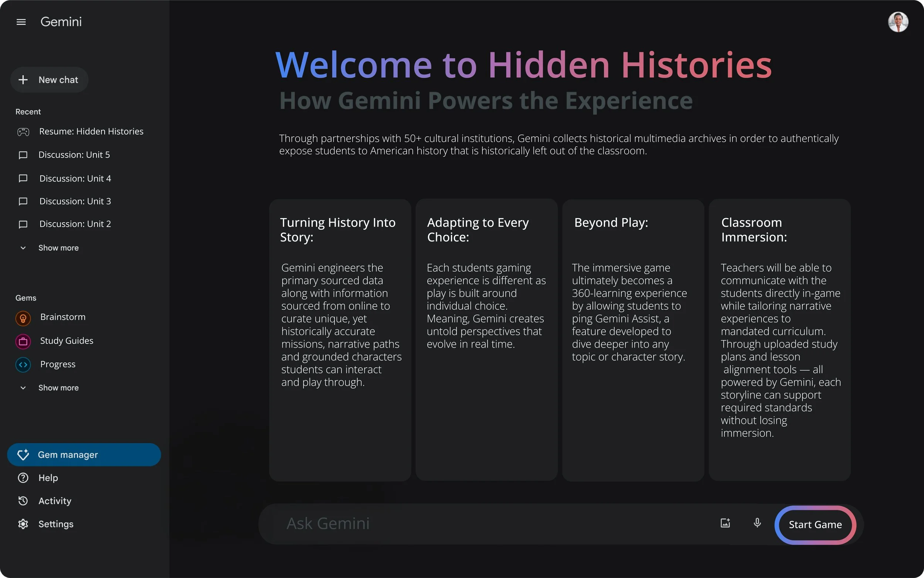
Task: Select the Turning History Into Story card
Action: coord(340,340)
